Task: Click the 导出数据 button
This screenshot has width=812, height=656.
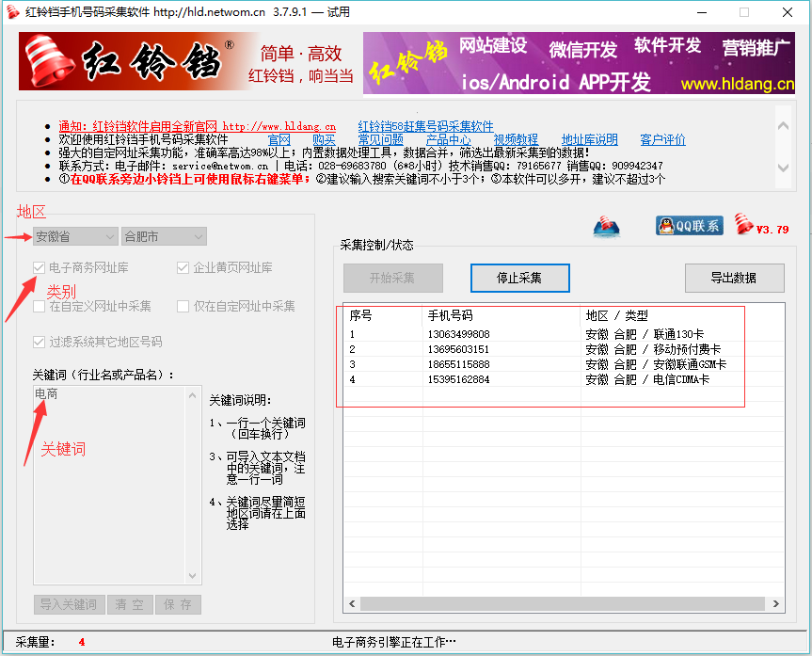Action: [734, 279]
